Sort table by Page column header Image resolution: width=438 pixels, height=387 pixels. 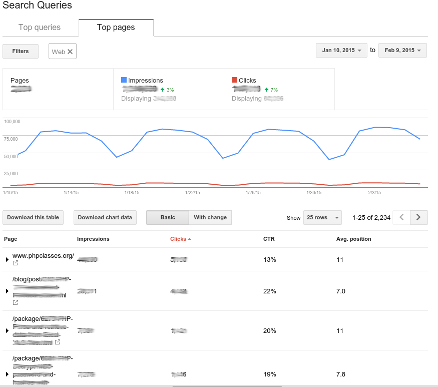10,239
